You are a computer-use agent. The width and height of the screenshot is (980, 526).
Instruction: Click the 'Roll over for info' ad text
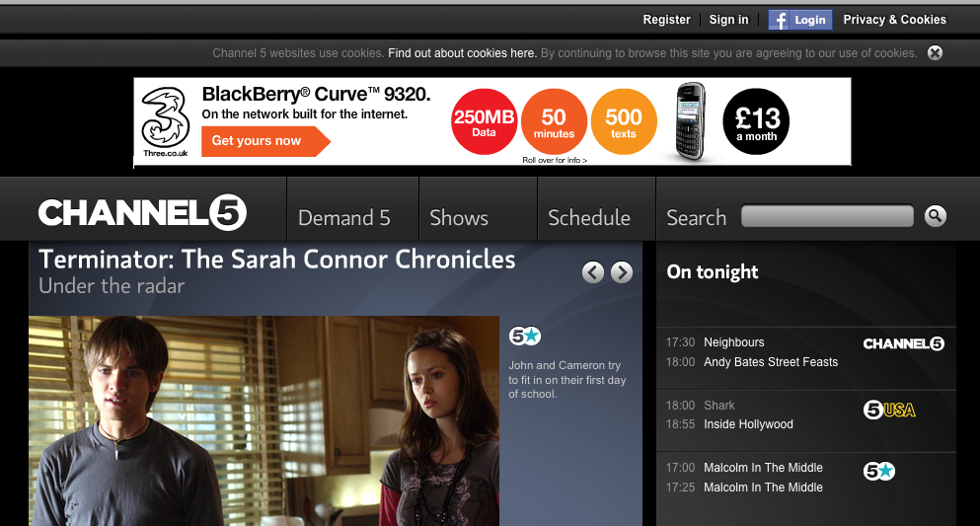click(555, 161)
